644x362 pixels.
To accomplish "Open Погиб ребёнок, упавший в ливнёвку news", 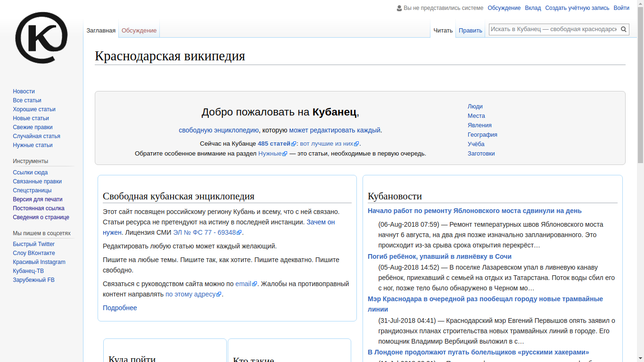I will [439, 256].
